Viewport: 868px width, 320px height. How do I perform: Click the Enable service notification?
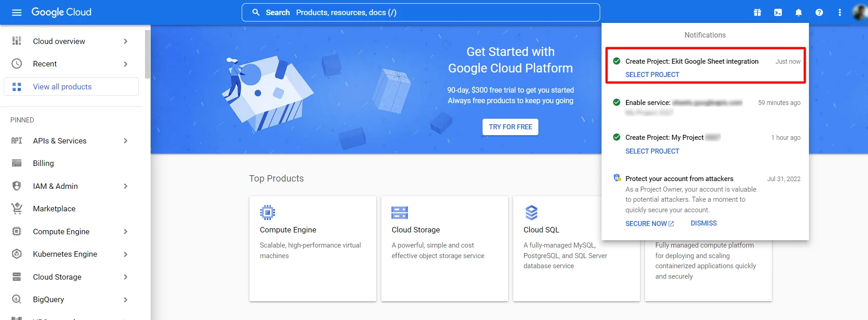coord(705,107)
